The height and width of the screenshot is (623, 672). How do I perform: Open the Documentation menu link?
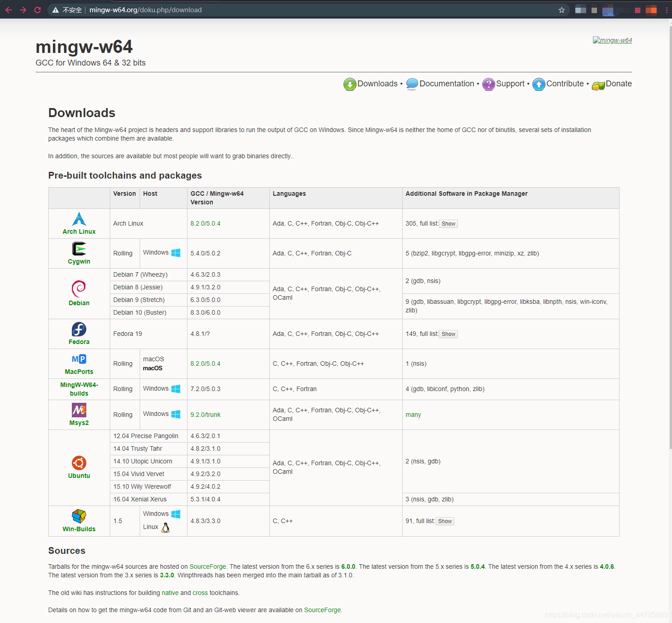(x=446, y=84)
